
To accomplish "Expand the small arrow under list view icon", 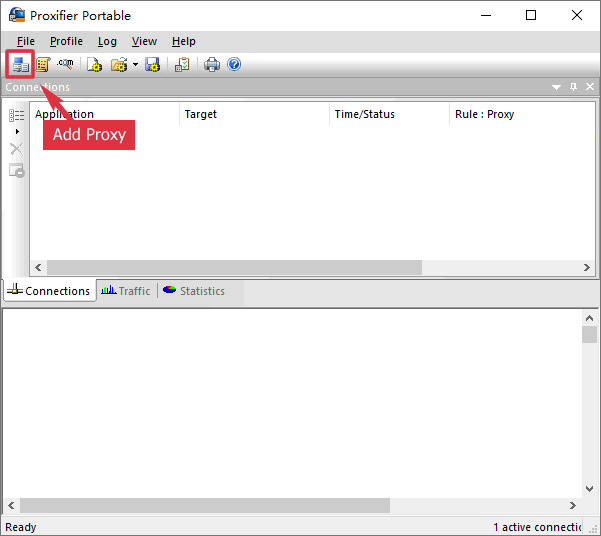I will point(17,132).
